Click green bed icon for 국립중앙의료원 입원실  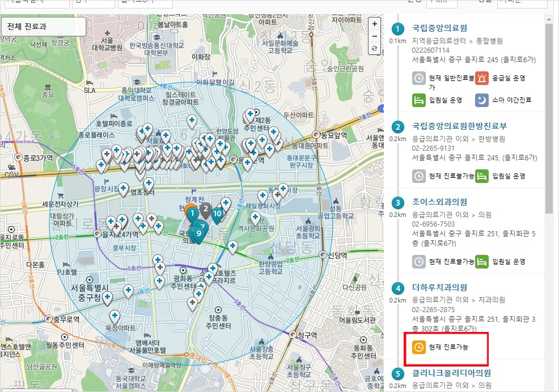pyautogui.click(x=419, y=100)
